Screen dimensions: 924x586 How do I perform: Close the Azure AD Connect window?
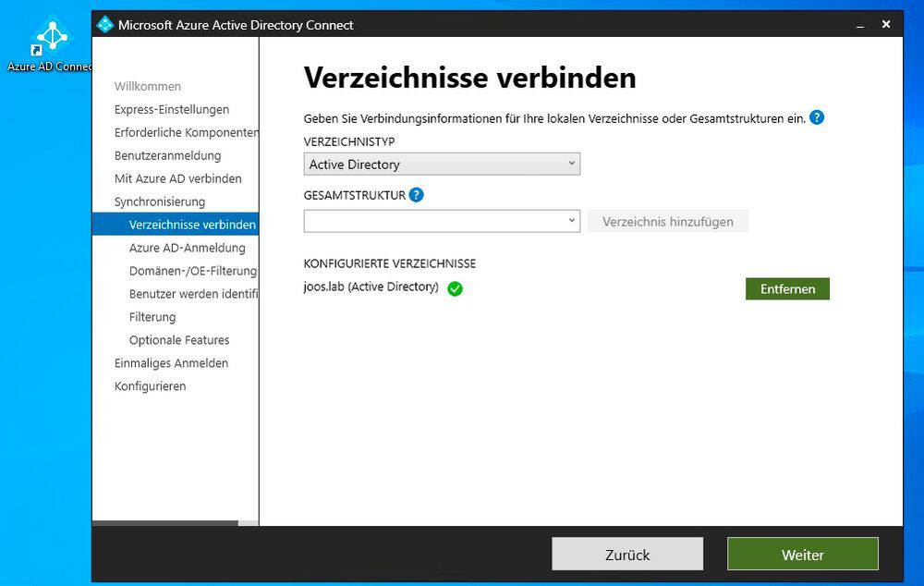886,24
